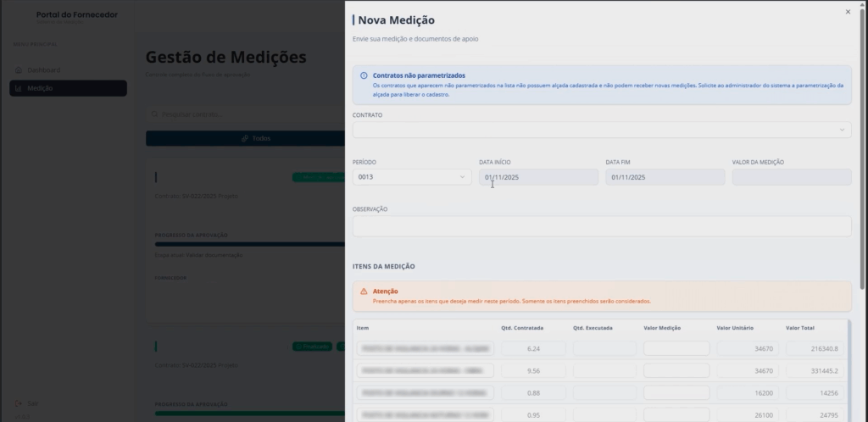
Task: Click Valor Medição input in the 6.24 row
Action: [676, 348]
